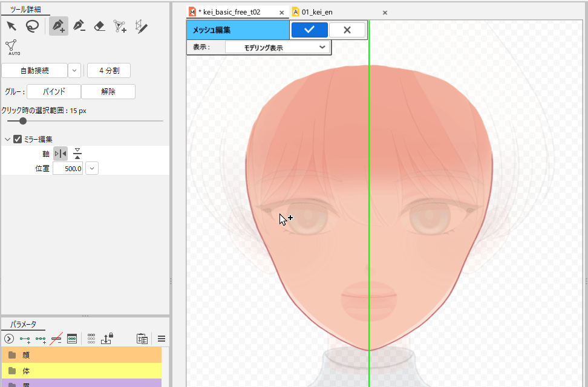588x387 pixels.
Task: Set mirror axis to horizontal line
Action: pos(77,154)
